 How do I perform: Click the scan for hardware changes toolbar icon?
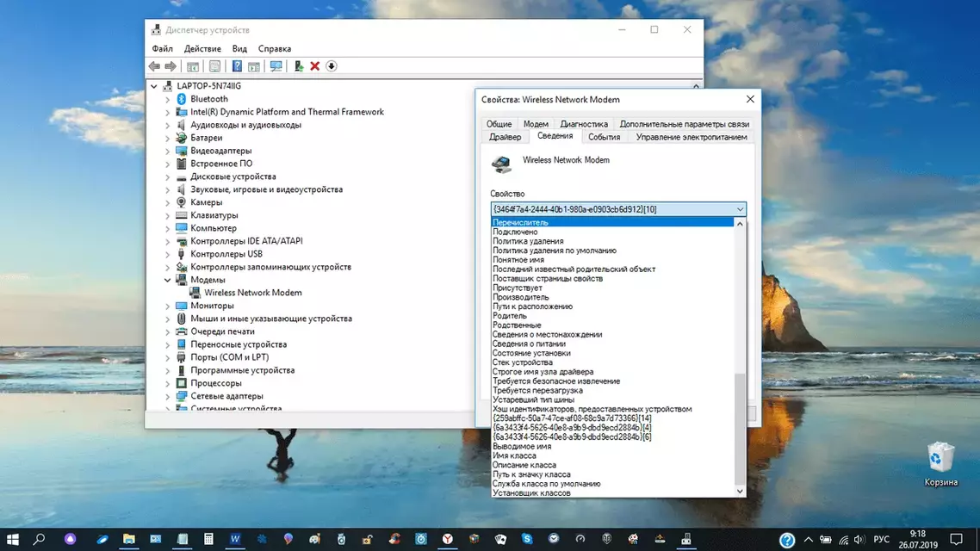coord(276,66)
